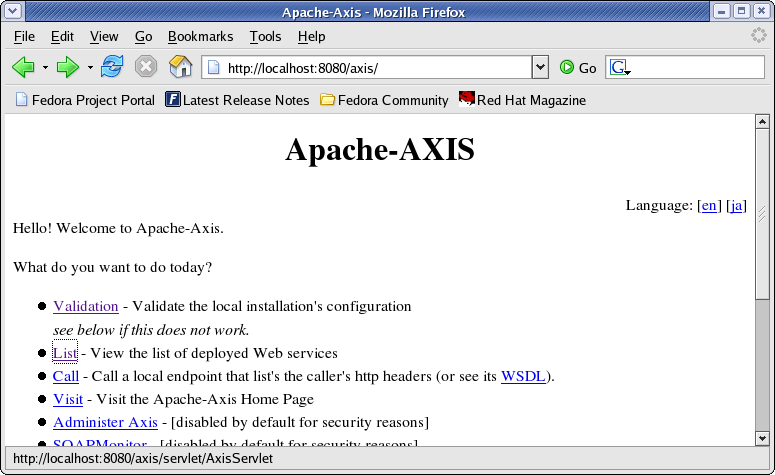Image resolution: width=775 pixels, height=475 pixels.
Task: Reload the current page
Action: tap(112, 66)
